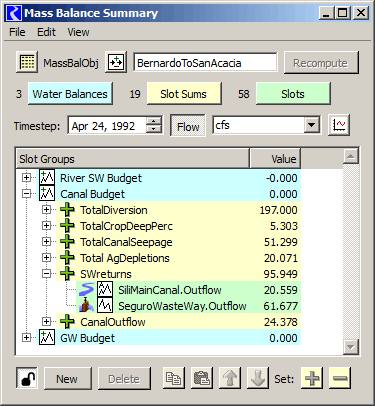Move selected item down with arrow icon
The height and width of the screenshot is (406, 375).
258,379
